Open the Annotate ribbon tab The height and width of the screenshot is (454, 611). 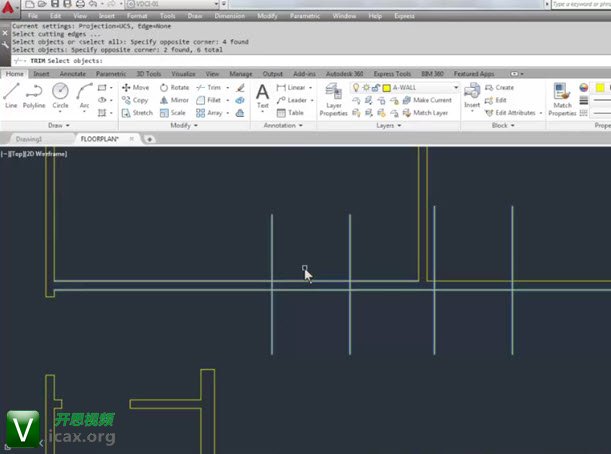tap(72, 74)
